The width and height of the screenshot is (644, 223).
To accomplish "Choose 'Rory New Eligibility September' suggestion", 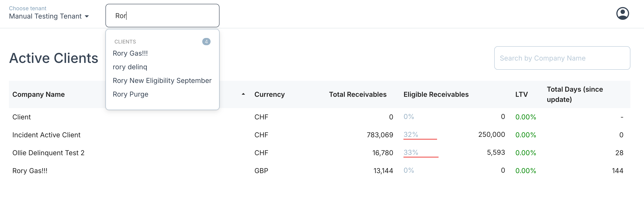I will [x=162, y=81].
